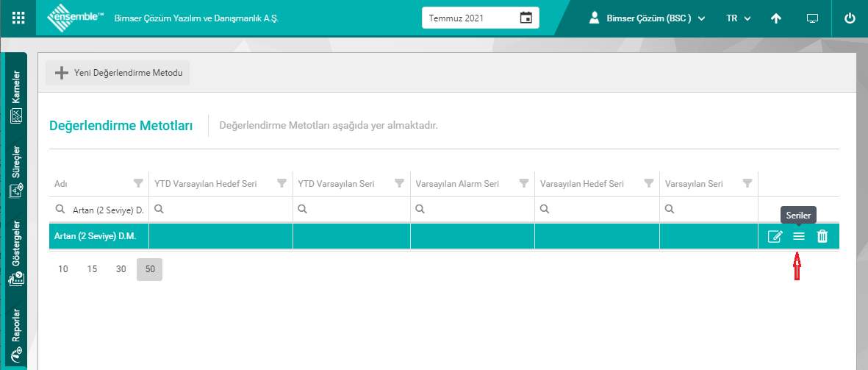The height and width of the screenshot is (370, 868).
Task: Click Varsayılan Seri search field
Action: [x=709, y=210]
